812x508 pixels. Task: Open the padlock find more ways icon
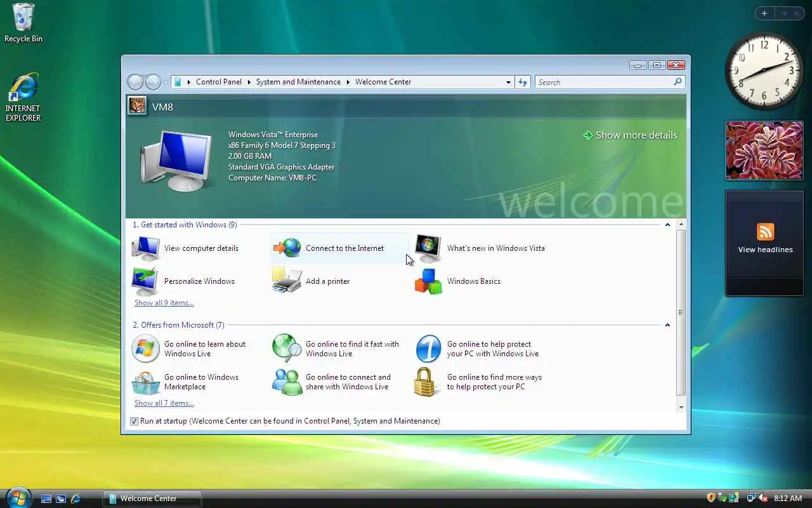(x=425, y=382)
